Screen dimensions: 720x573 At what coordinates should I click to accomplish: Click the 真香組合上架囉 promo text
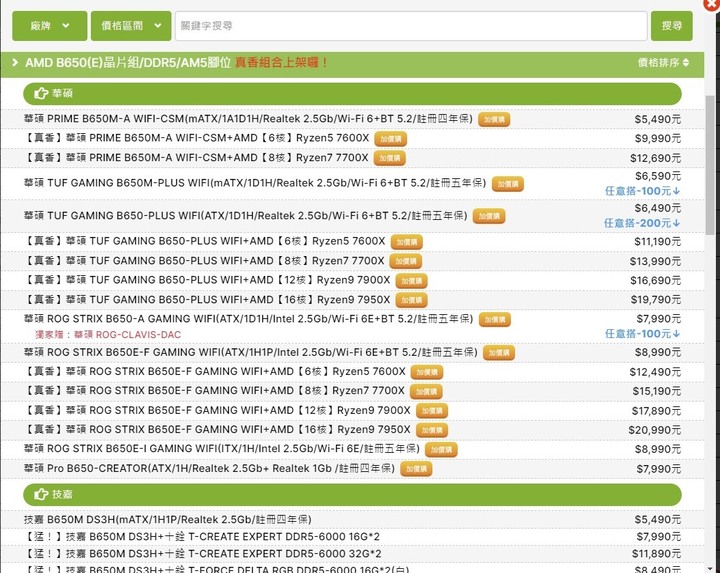click(x=281, y=62)
